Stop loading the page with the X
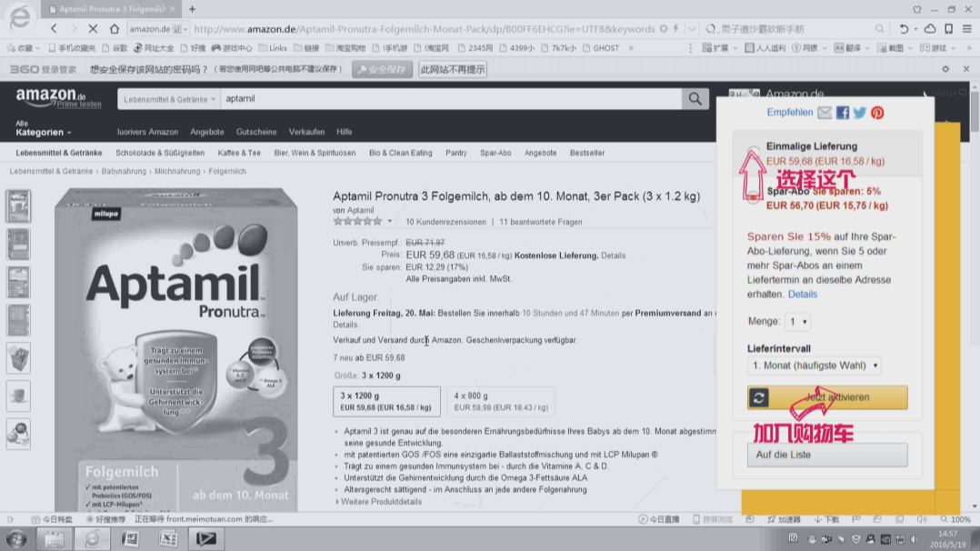The width and height of the screenshot is (980, 551). click(93, 29)
